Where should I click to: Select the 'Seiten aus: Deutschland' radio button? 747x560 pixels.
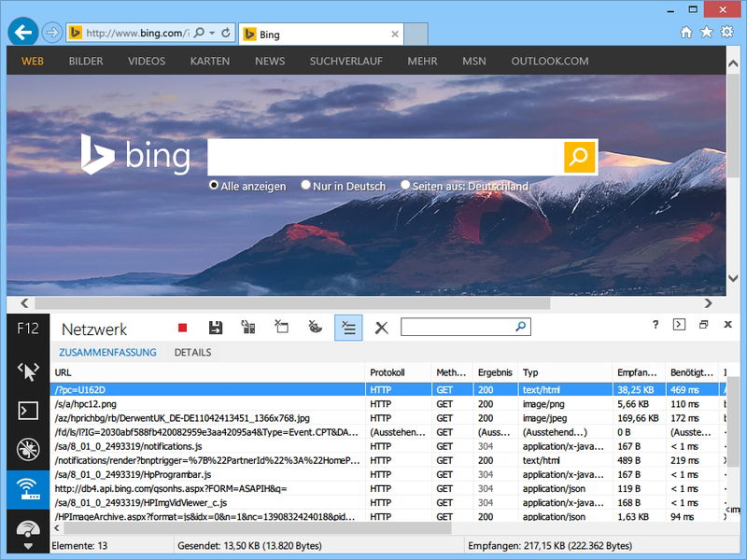coord(405,185)
